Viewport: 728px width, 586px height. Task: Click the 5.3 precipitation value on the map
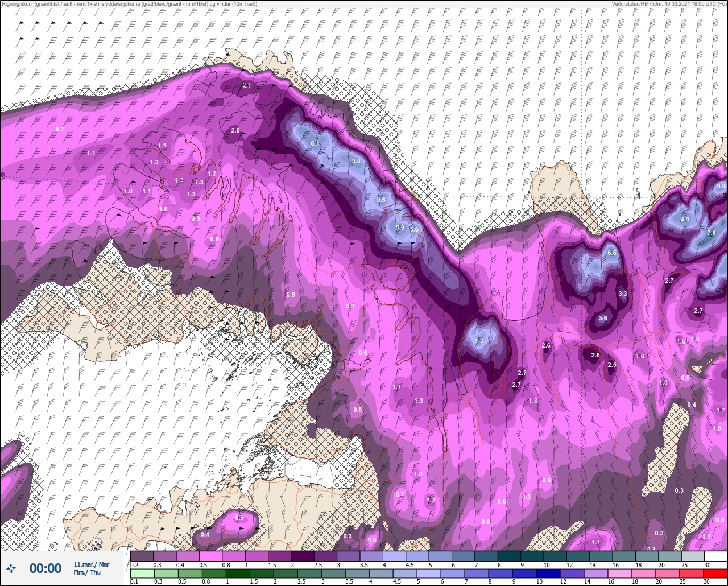tap(479, 340)
